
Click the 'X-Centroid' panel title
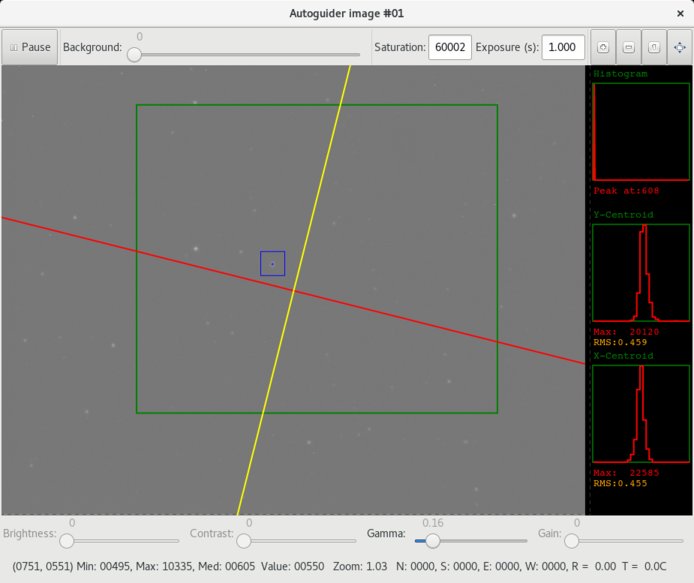click(x=623, y=356)
